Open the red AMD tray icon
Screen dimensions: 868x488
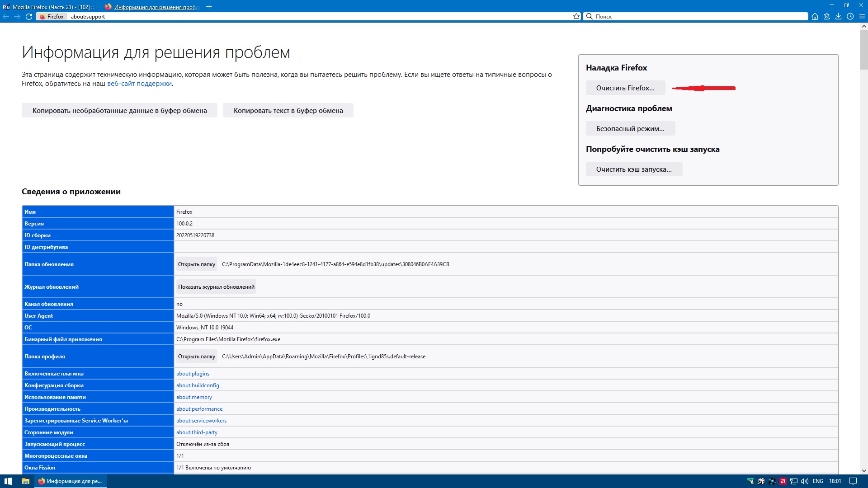point(783,481)
